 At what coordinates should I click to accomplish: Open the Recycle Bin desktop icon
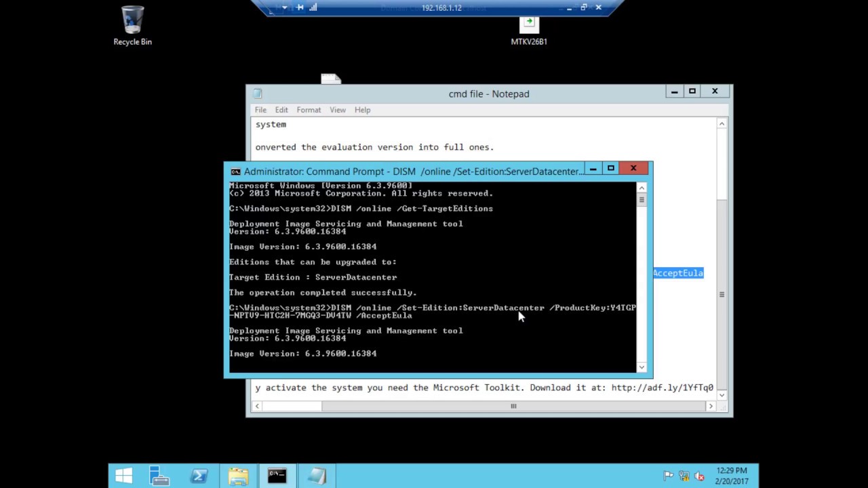(132, 26)
